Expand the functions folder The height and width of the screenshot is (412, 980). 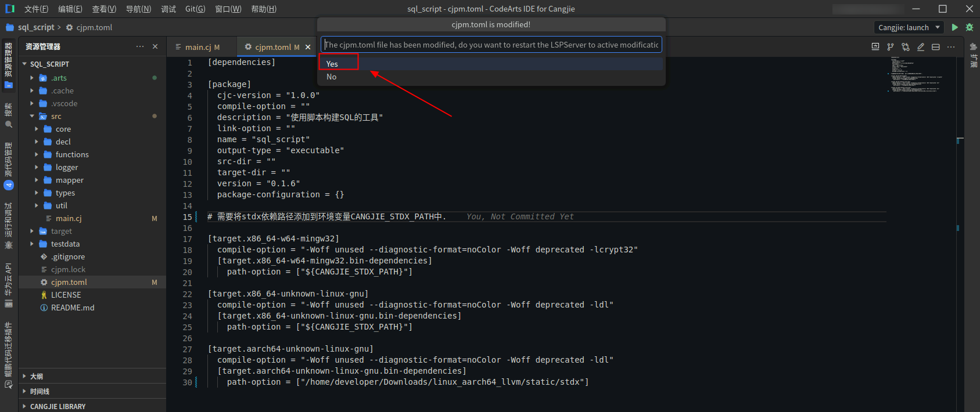37,154
